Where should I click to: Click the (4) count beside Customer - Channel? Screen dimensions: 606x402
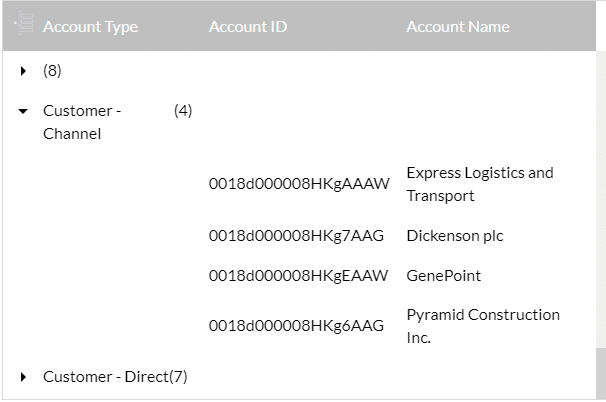click(x=183, y=111)
